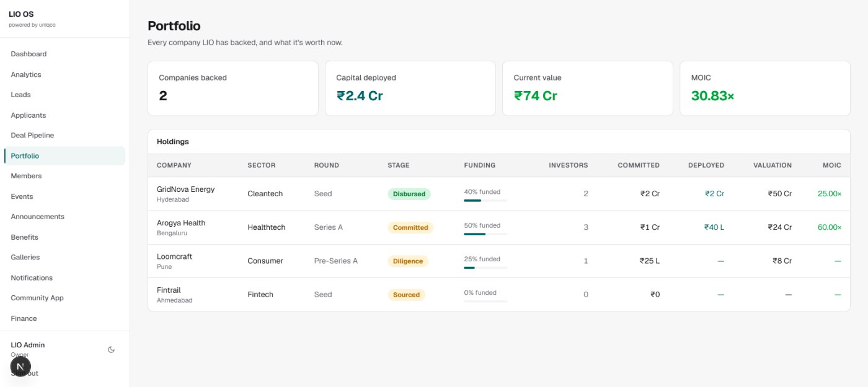This screenshot has width=868, height=387.
Task: Click the Sourced stage badge
Action: [406, 295]
